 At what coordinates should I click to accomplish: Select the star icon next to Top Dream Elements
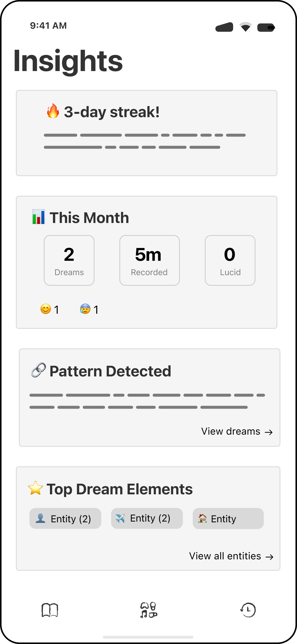pos(36,489)
